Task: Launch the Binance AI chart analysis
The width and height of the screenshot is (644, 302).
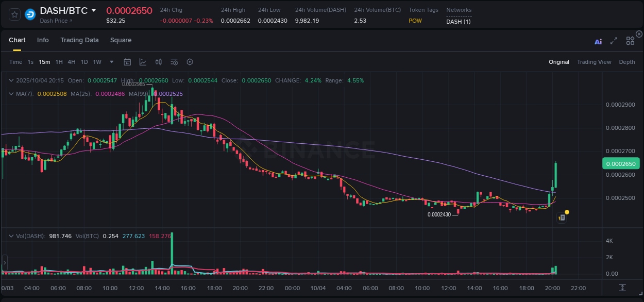Action: click(x=598, y=41)
